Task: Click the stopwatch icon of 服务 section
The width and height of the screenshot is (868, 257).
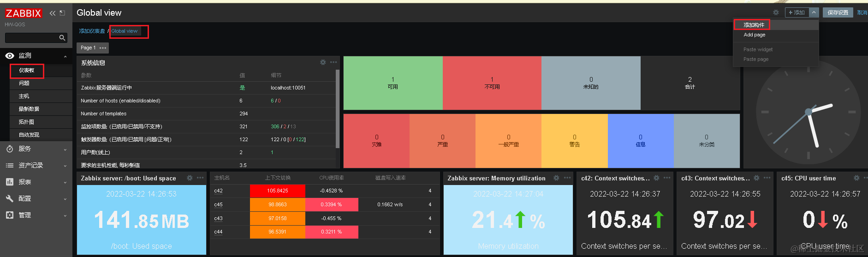Action: coord(10,149)
